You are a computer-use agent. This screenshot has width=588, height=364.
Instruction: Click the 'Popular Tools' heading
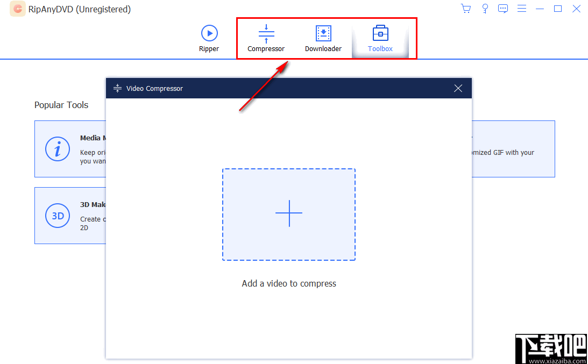tap(61, 105)
